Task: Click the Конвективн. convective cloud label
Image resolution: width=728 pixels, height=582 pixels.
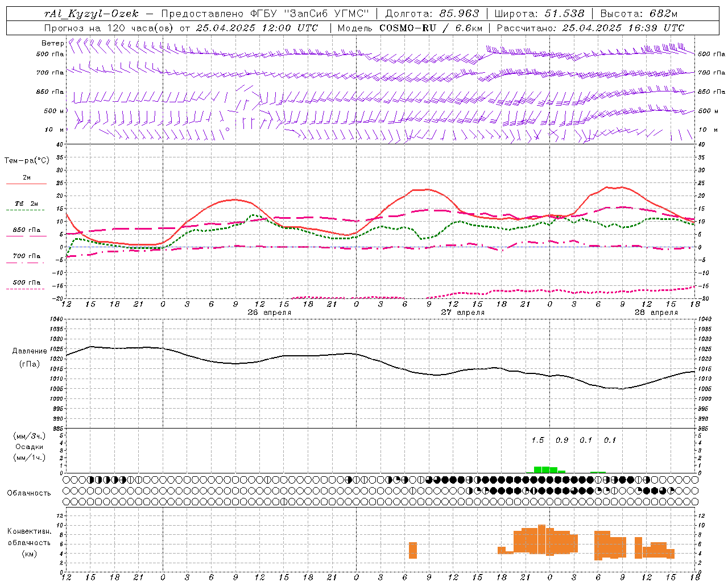Action: pos(29,531)
